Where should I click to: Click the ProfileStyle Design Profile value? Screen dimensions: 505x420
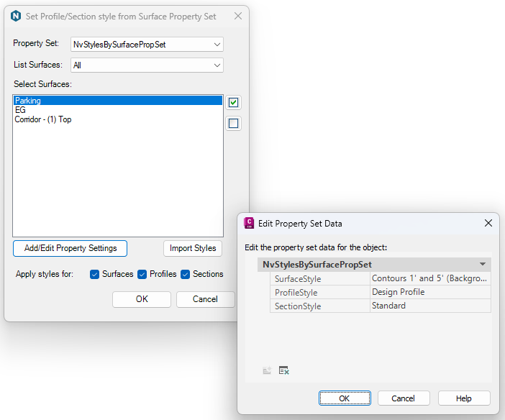pos(429,292)
